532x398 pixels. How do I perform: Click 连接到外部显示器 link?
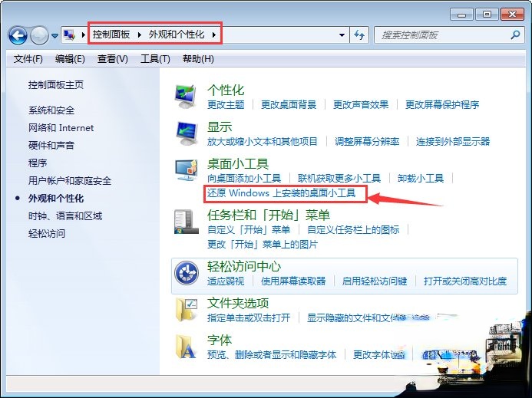453,142
